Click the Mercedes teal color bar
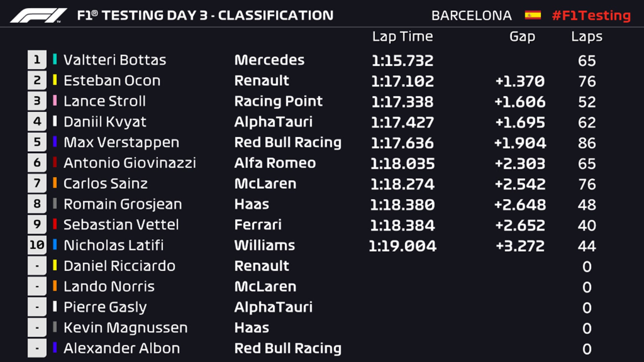 coord(55,59)
